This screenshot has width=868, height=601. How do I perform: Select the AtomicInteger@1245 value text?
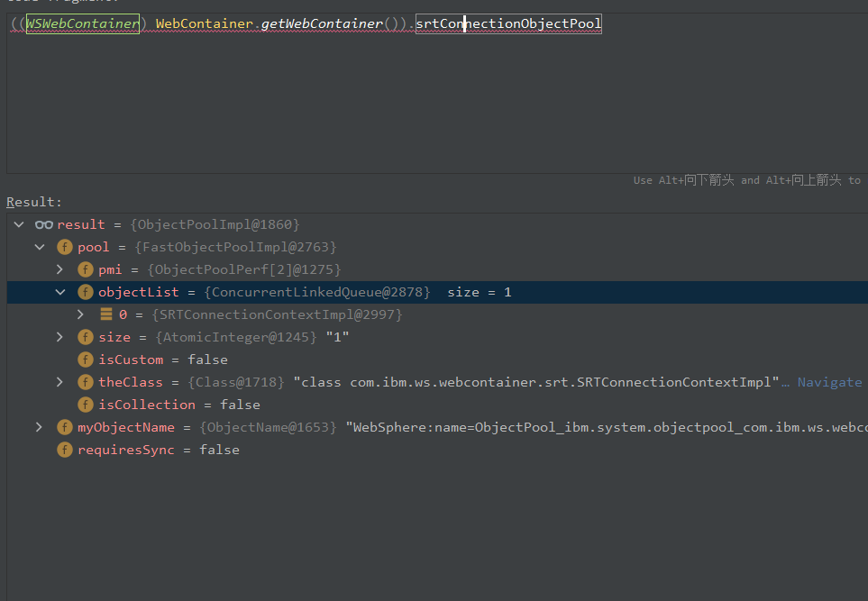click(x=236, y=337)
